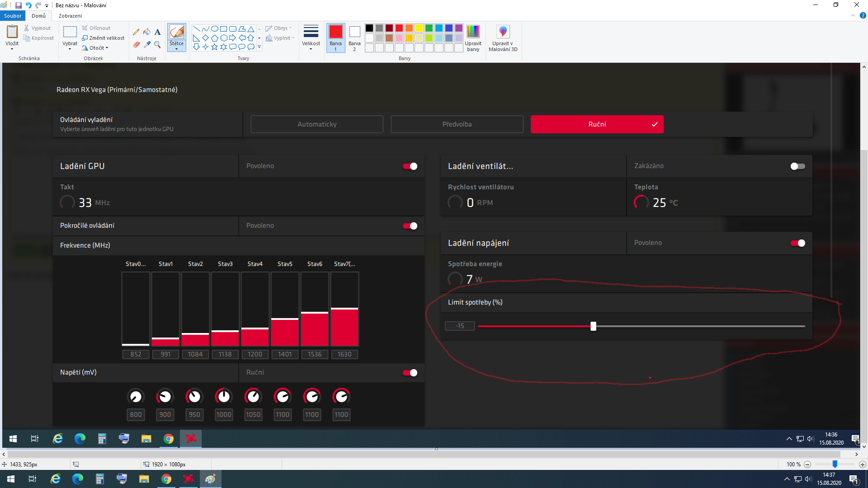Choose the Triangle shape
The image size is (868, 488).
(251, 28)
